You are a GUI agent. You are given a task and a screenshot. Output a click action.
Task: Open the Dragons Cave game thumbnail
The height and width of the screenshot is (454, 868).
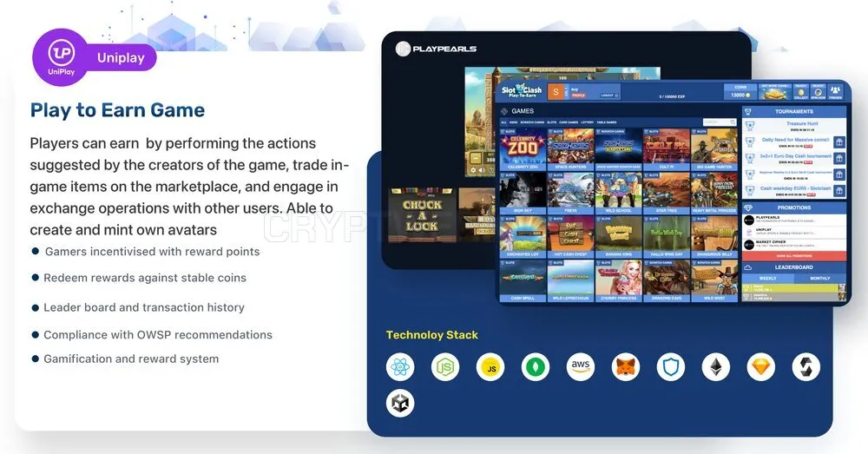tap(667, 280)
